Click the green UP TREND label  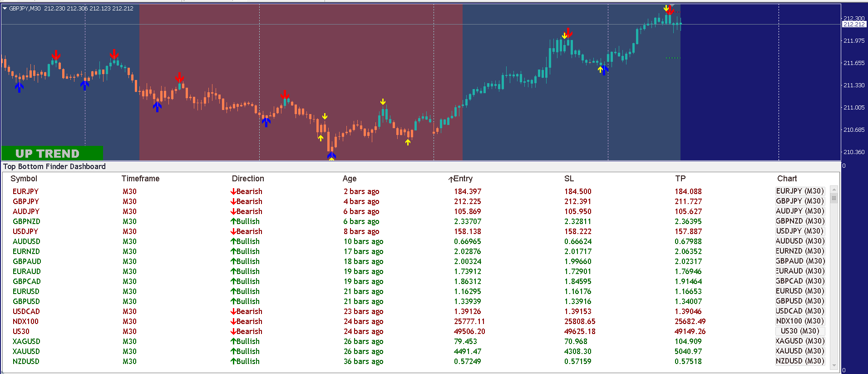pyautogui.click(x=52, y=153)
